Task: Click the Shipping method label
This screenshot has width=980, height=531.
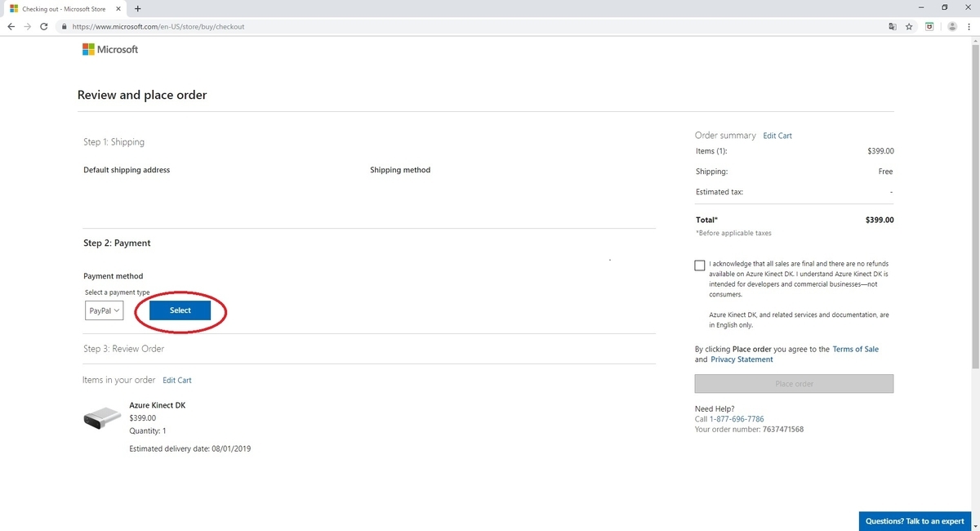Action: [x=400, y=170]
